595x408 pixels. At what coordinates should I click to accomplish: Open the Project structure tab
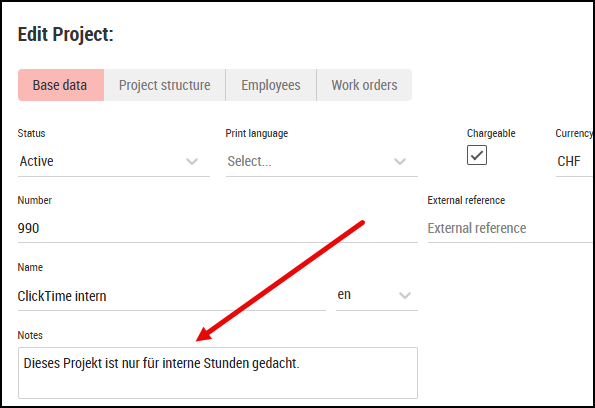164,85
